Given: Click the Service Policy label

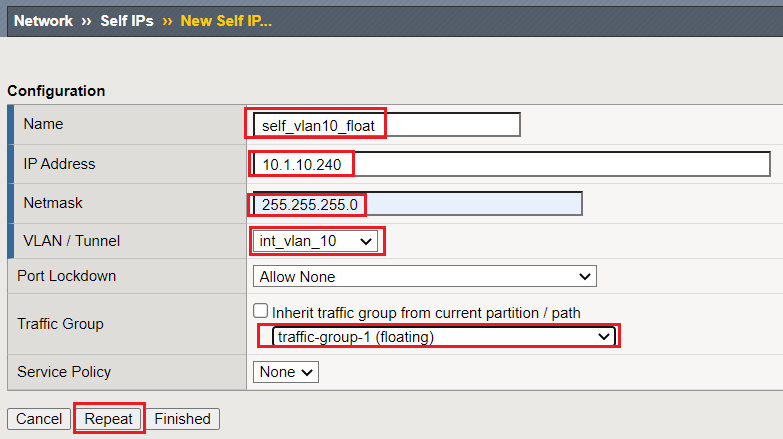Looking at the screenshot, I should 64,372.
